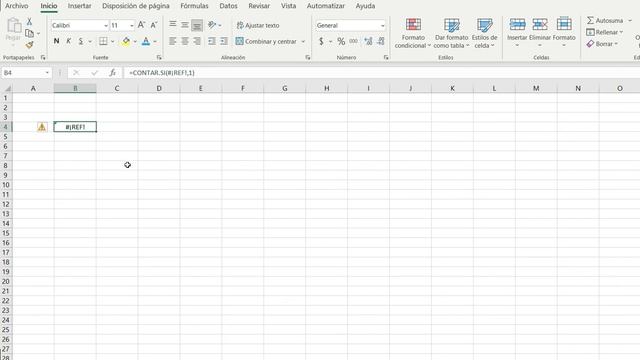Apply font color A swatch

pyautogui.click(x=146, y=41)
